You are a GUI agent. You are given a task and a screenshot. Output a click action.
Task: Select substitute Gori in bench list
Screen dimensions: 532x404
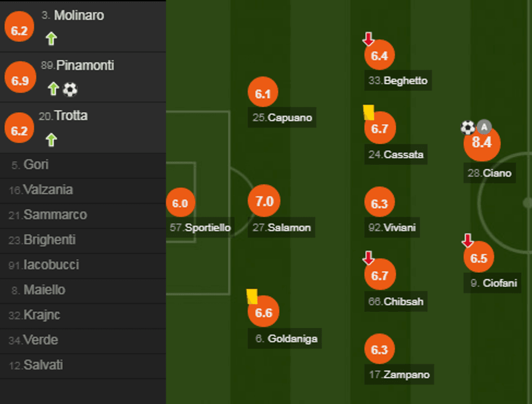36,165
